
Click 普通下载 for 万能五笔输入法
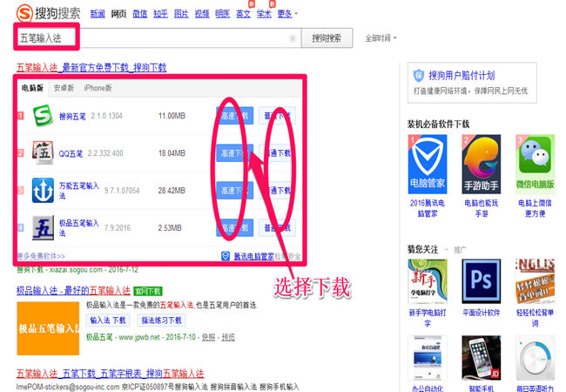[x=277, y=190]
